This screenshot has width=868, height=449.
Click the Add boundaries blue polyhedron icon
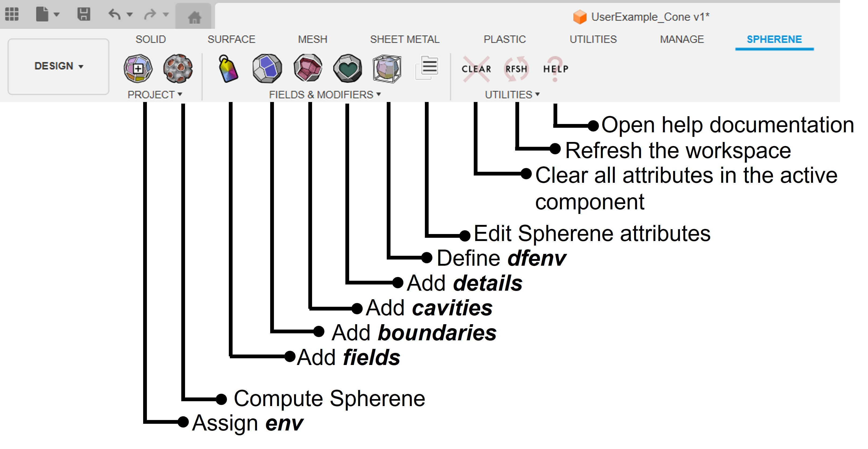pos(267,69)
